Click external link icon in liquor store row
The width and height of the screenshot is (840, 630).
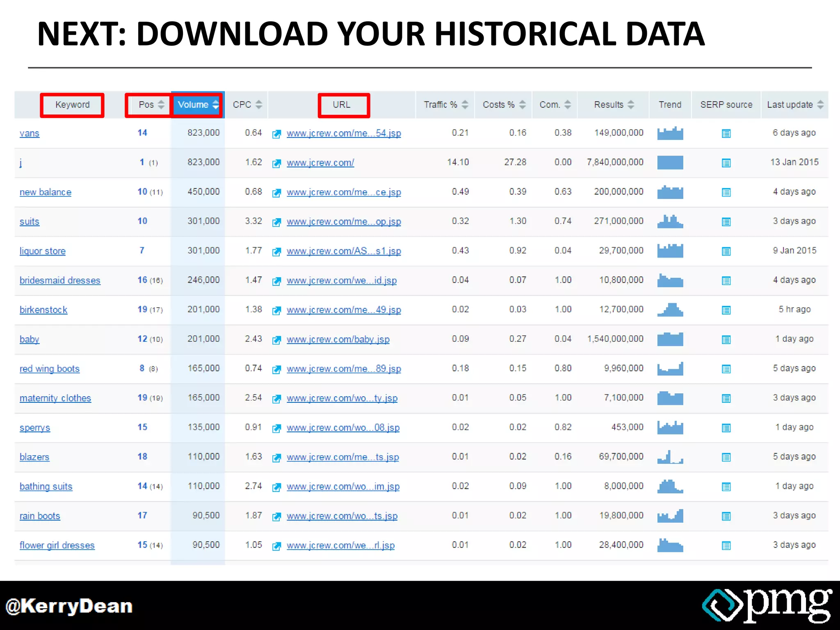tap(277, 251)
